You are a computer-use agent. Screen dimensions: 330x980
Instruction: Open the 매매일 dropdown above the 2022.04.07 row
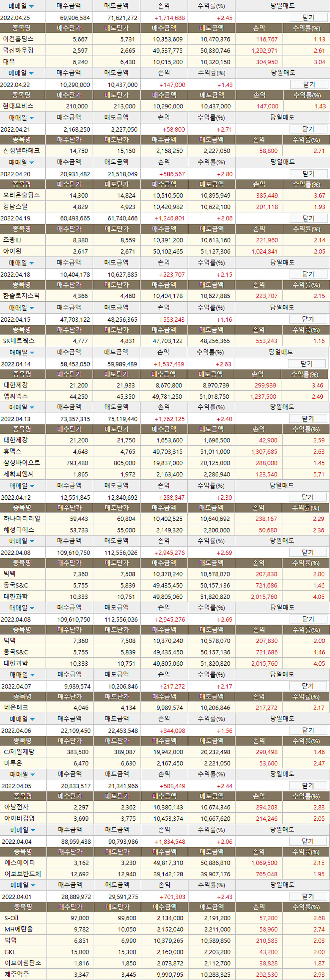[x=32, y=675]
